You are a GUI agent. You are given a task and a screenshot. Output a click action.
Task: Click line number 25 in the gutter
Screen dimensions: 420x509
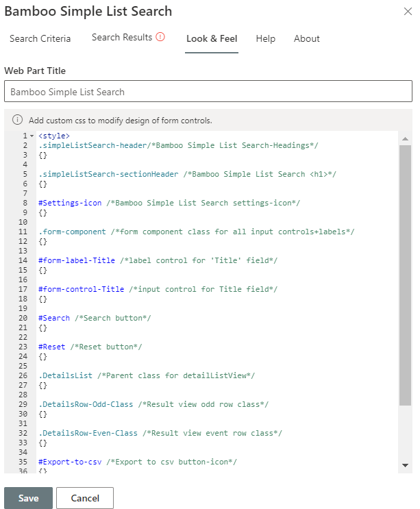[23, 367]
